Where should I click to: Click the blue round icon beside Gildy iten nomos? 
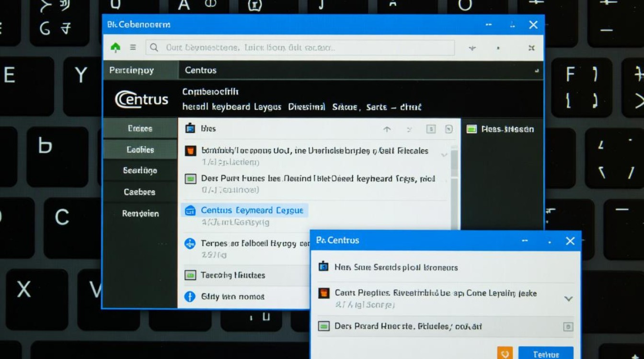[190, 297]
